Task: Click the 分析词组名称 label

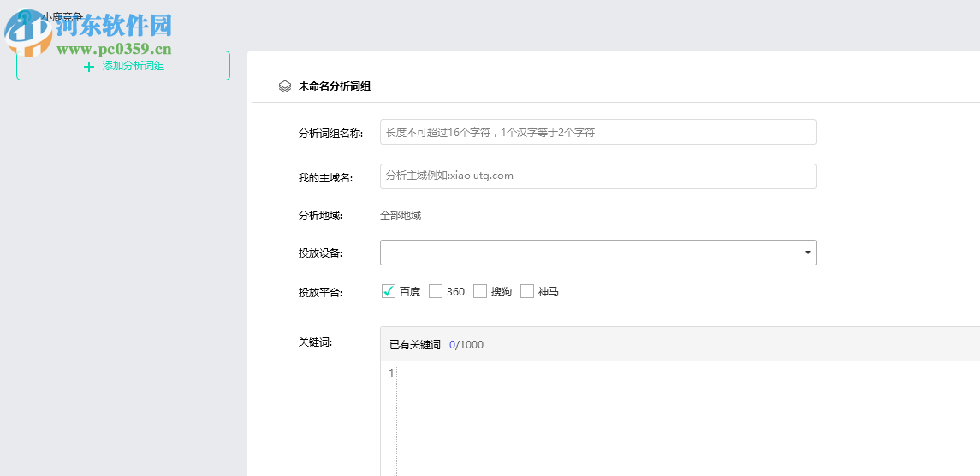Action: (331, 133)
